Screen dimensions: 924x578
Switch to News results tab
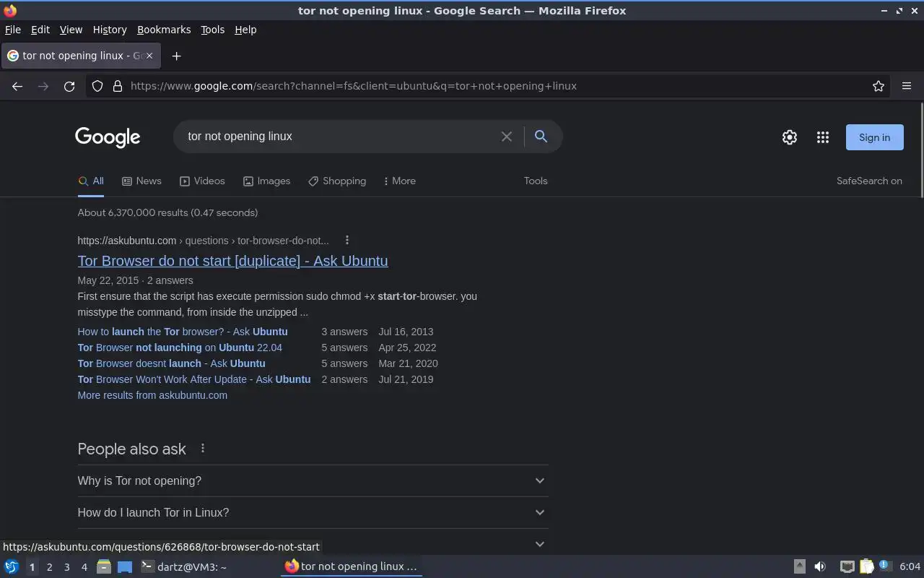tap(141, 181)
